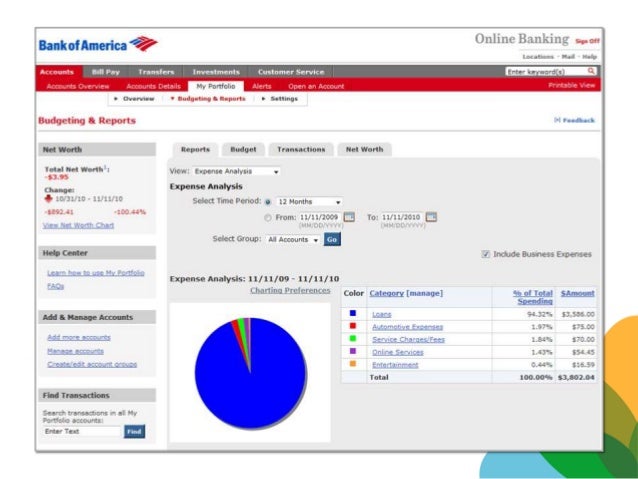638x479 pixels.
Task: Open the 12 Months time period dropdown
Action: tap(309, 202)
